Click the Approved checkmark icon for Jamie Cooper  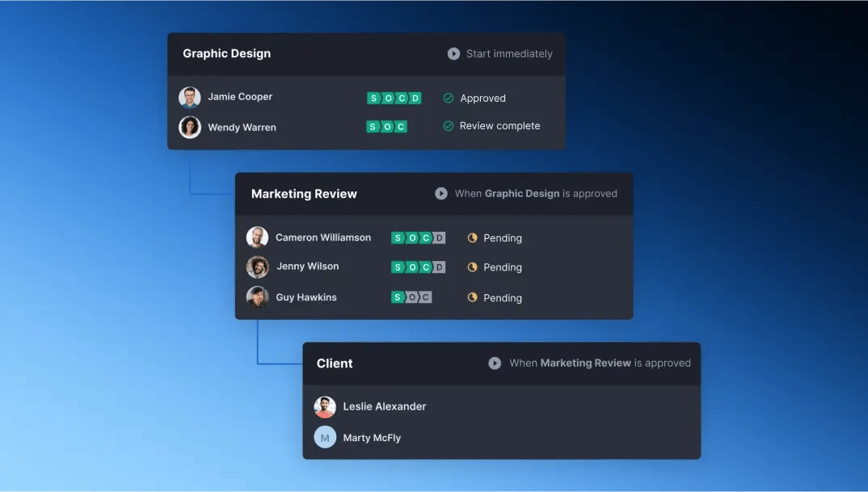pyautogui.click(x=449, y=98)
